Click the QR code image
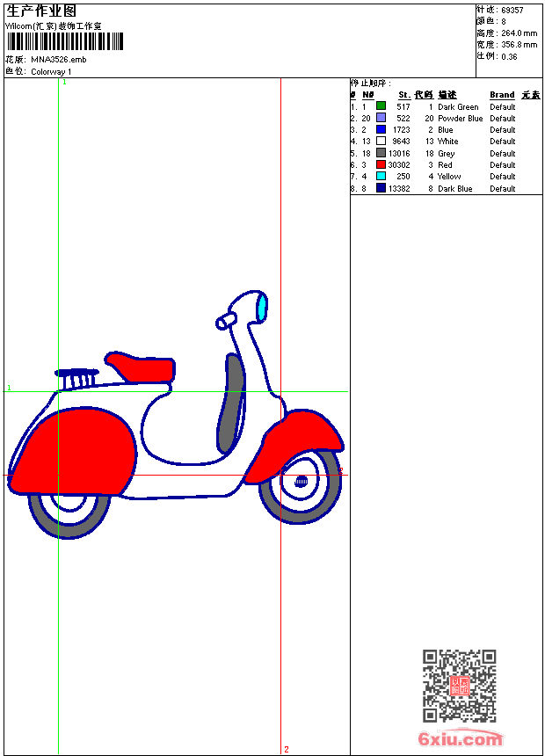This screenshot has height=756, width=545. coord(459,686)
